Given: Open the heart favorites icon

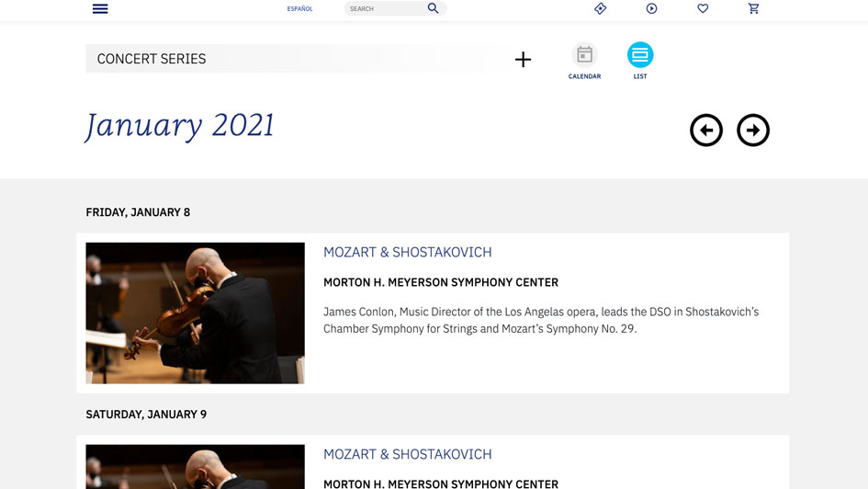Looking at the screenshot, I should coord(703,8).
